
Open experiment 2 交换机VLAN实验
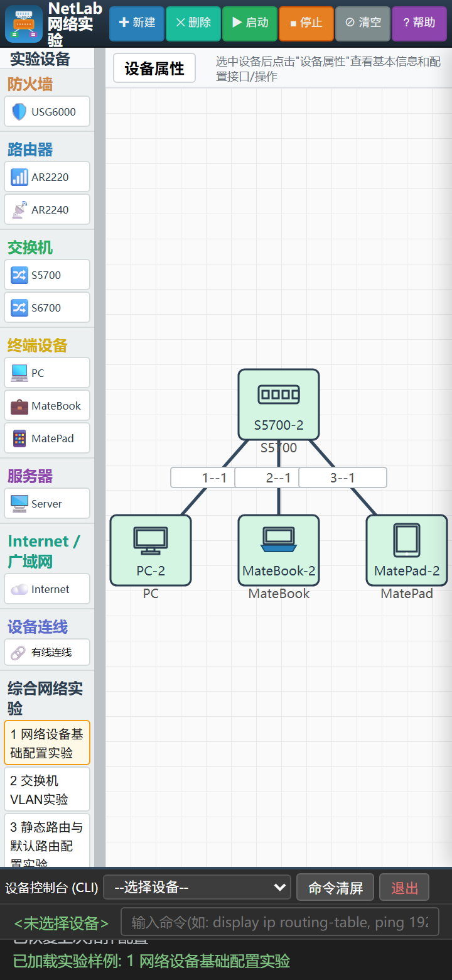47,790
